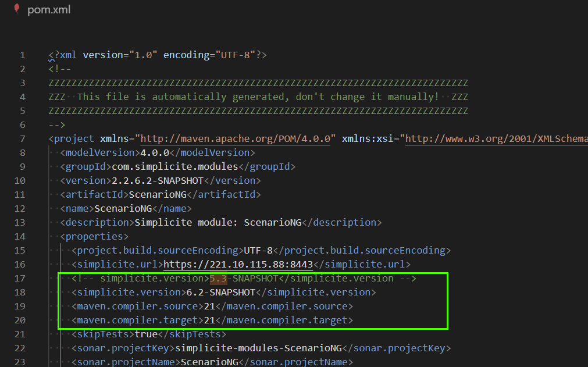The width and height of the screenshot is (588, 367).
Task: Follow the https://221.10.115.88:8443 URL link
Action: [x=238, y=265]
